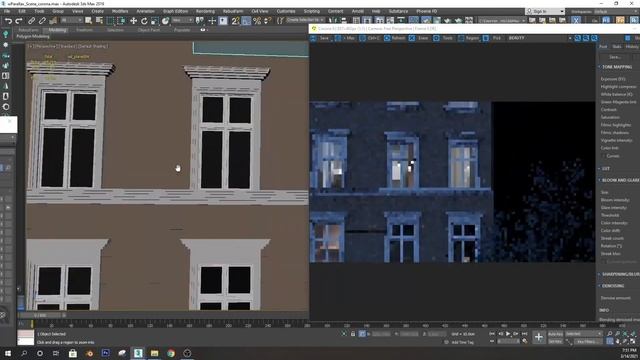Click the large Set Keys plus button
This screenshot has width=640, height=360.
(539, 337)
